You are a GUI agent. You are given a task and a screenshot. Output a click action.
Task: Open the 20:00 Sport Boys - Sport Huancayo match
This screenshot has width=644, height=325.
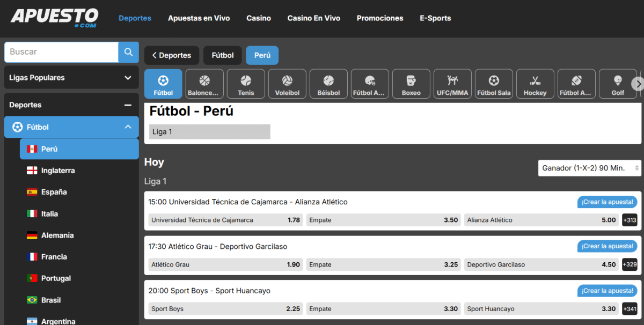point(209,291)
